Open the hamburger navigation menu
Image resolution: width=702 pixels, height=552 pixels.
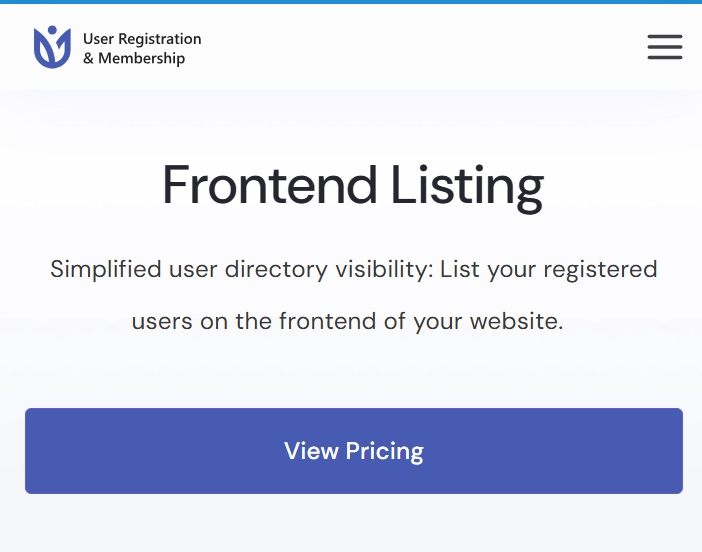[x=665, y=47]
